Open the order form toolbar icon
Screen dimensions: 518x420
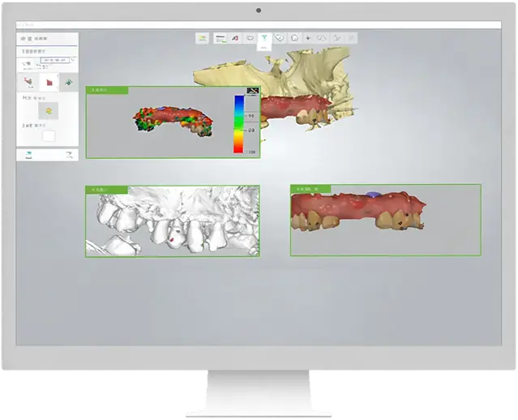coord(220,38)
